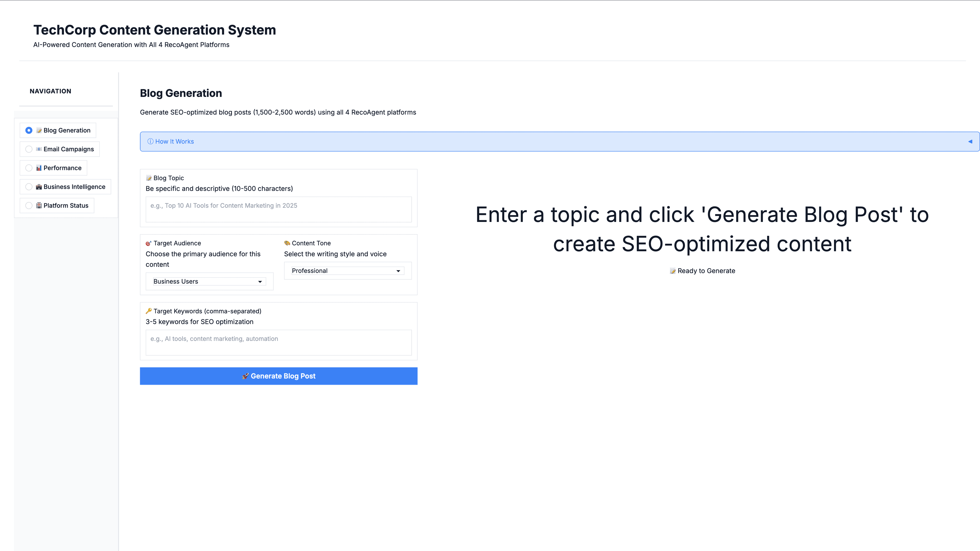Click the briefcase icon beside Business Intelligence

click(x=39, y=187)
